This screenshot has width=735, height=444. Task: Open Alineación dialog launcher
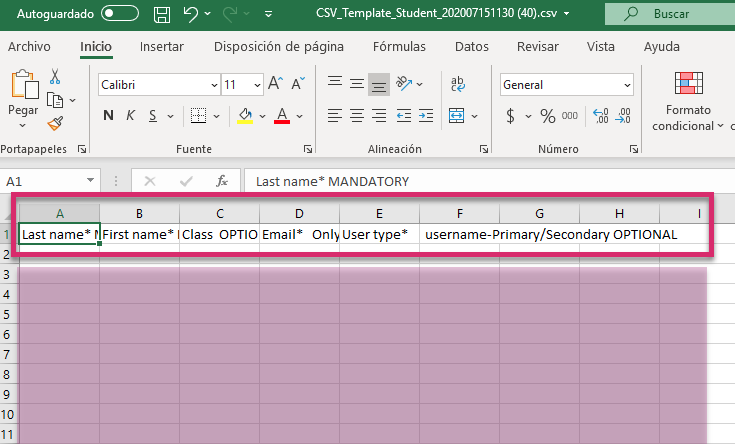pos(484,149)
